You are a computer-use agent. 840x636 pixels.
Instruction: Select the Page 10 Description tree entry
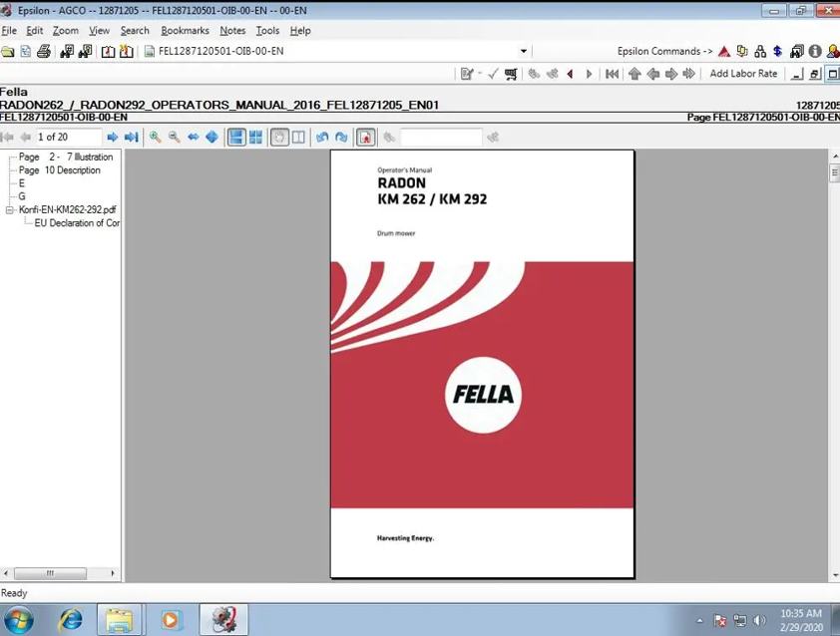(x=60, y=170)
